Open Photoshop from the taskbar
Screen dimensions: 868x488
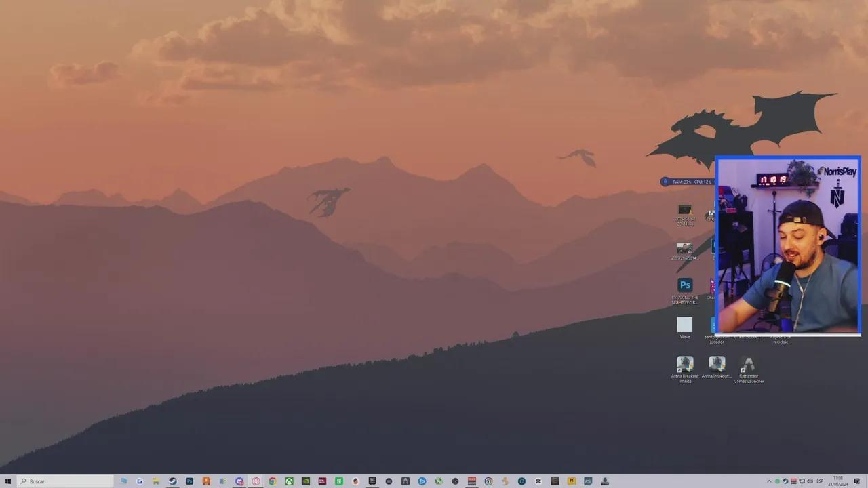[190, 481]
